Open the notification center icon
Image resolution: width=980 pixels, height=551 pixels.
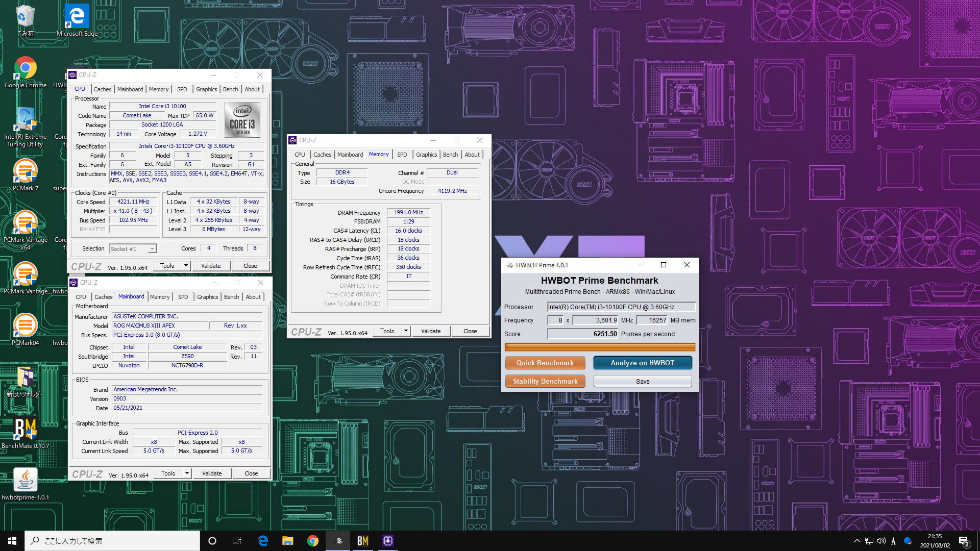[964, 541]
